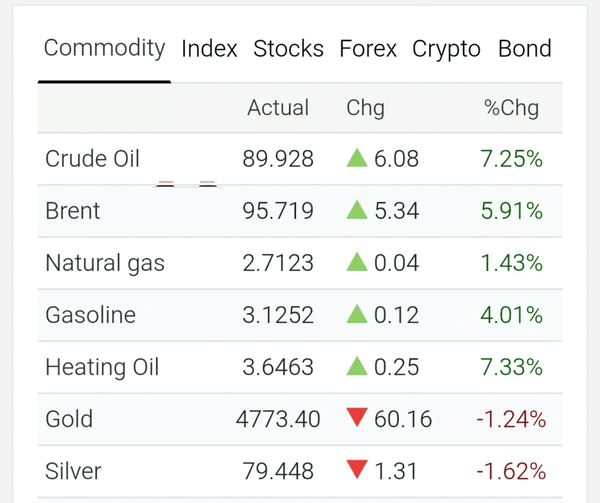Open the Stocks tab
Viewport: 600px width, 503px height.
click(x=289, y=49)
